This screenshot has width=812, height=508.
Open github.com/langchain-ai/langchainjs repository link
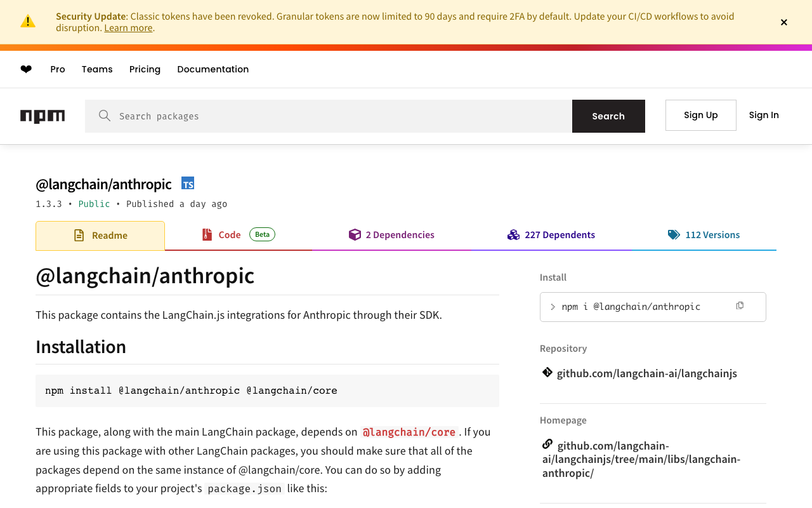[x=647, y=373]
